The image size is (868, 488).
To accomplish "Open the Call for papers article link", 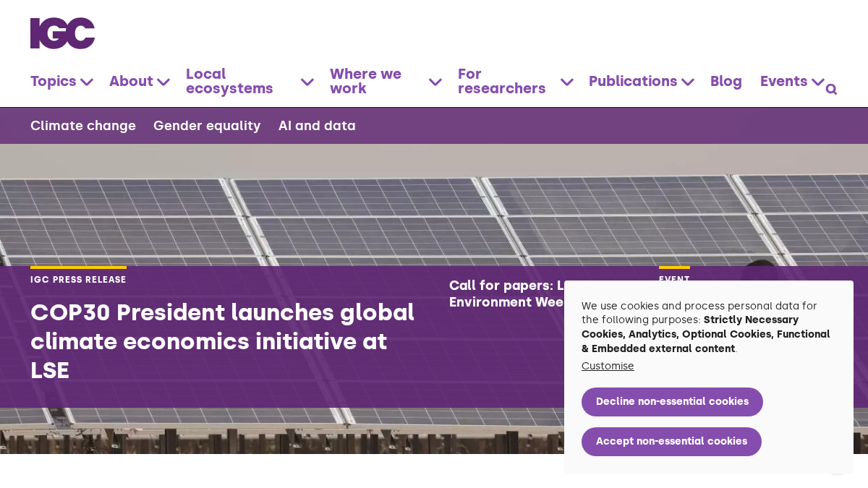I will point(506,294).
